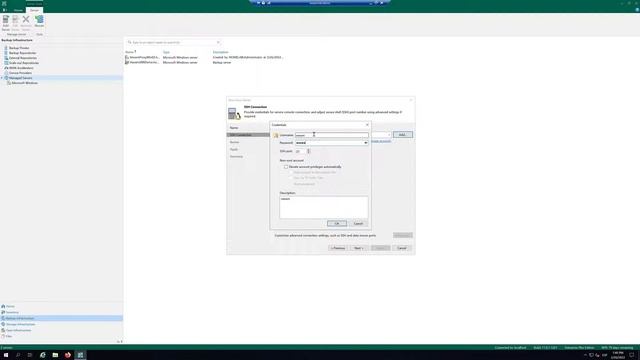
Task: Switch to Server ribbon tab
Action: [x=34, y=10]
